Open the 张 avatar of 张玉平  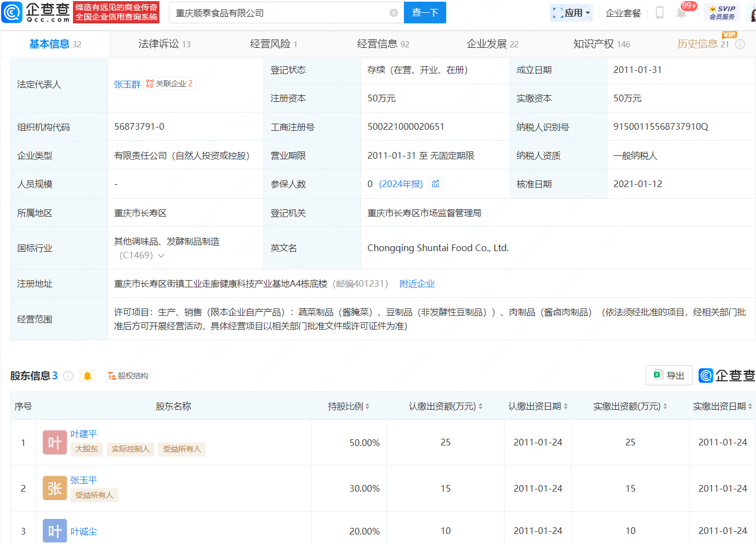(55, 488)
